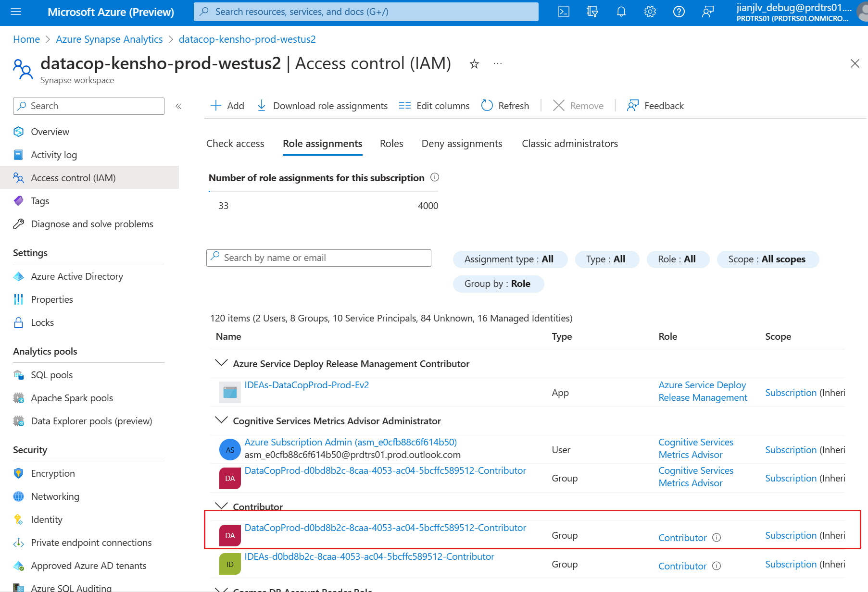The height and width of the screenshot is (592, 868).
Task: Open Directories and subscriptions filter icon
Action: (x=592, y=12)
